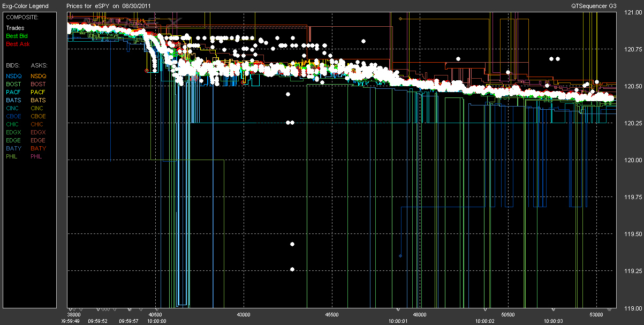Click the COMPOSITE: heading in the legend
The image size is (644, 325).
pyautogui.click(x=22, y=17)
